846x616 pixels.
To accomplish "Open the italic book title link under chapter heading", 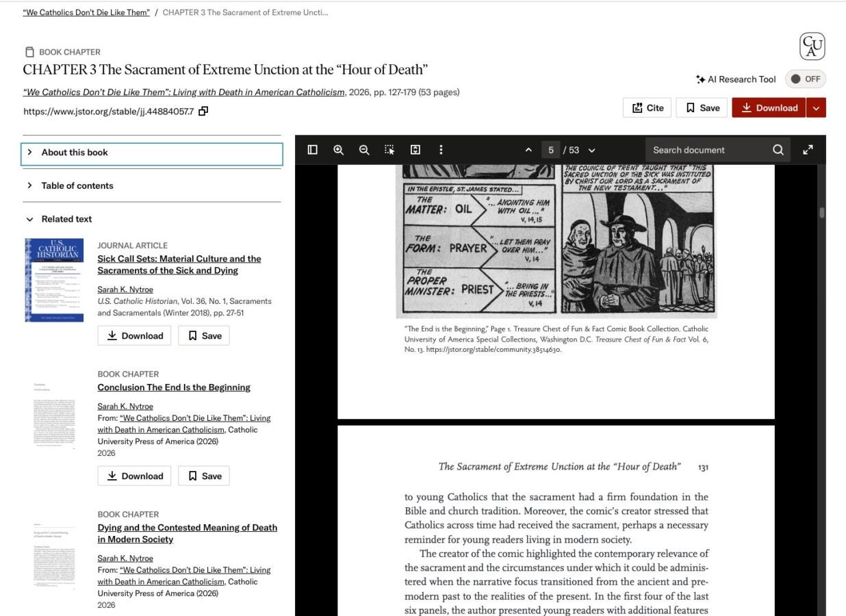I will [x=183, y=92].
